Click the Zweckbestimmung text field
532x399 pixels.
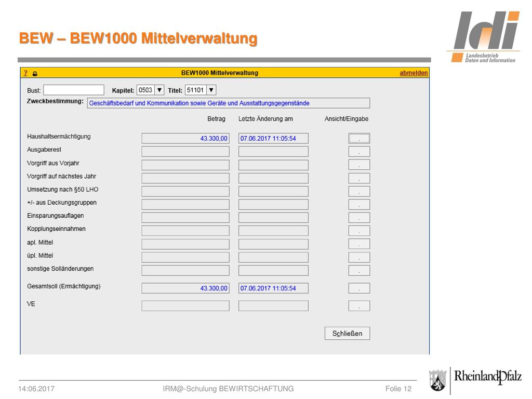pos(229,103)
